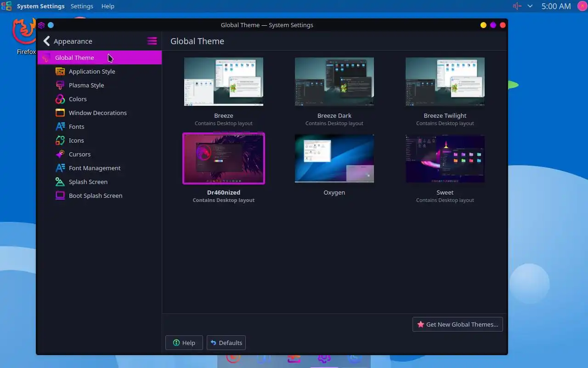The height and width of the screenshot is (368, 588).
Task: Select Global Theme in the sidebar
Action: tap(100, 57)
